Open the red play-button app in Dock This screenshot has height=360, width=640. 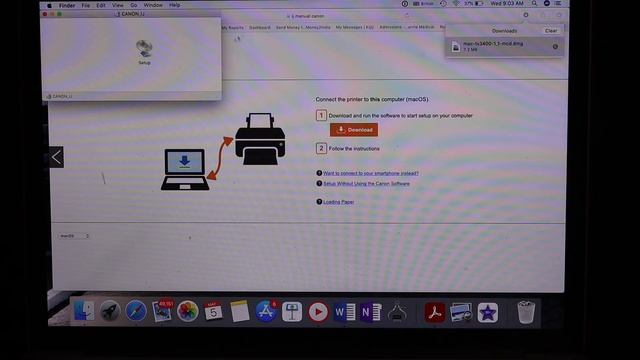click(x=318, y=312)
